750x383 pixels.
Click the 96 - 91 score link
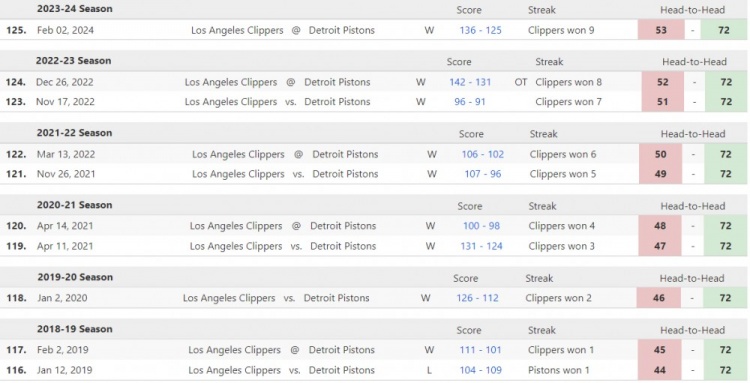point(469,102)
